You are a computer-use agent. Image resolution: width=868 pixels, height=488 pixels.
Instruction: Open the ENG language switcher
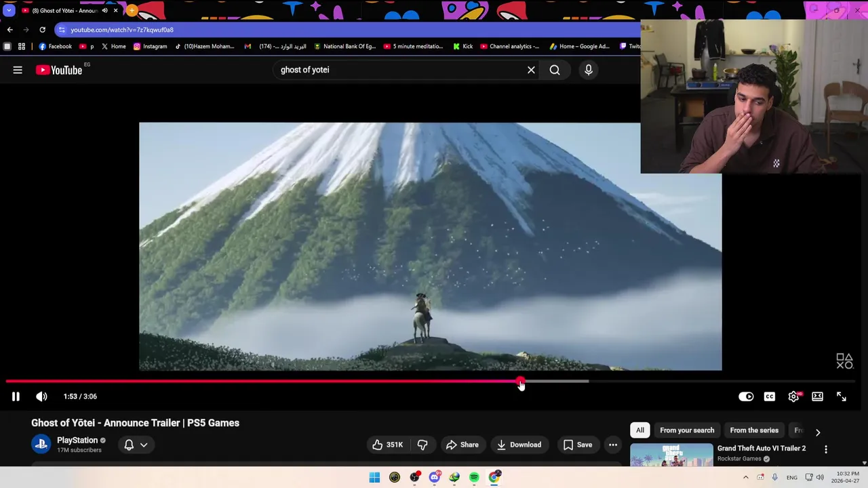point(792,477)
